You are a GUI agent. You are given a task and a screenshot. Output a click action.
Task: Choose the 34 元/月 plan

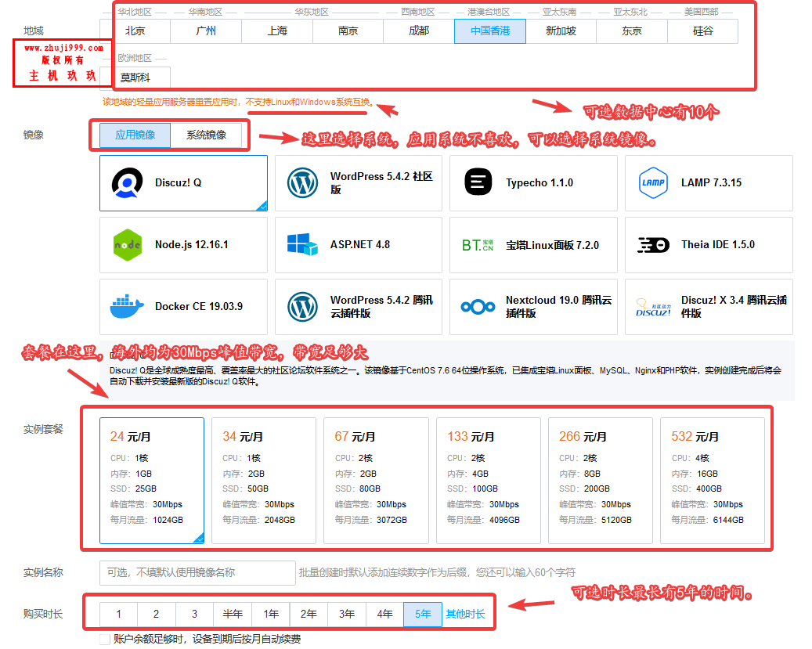coord(264,481)
